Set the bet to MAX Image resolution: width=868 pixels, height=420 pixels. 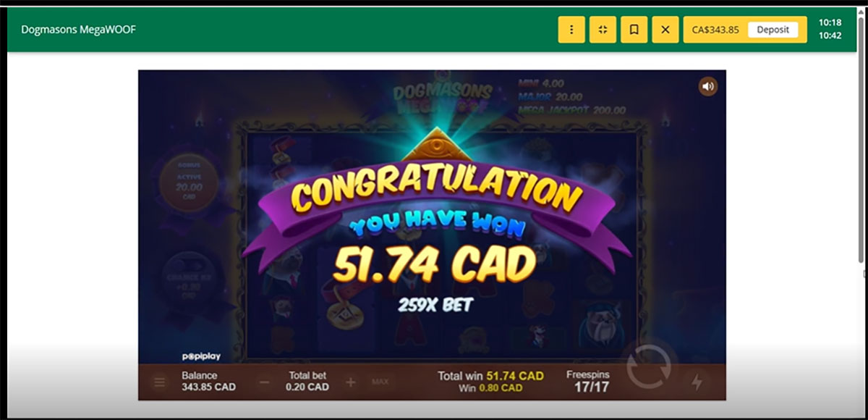tap(380, 382)
